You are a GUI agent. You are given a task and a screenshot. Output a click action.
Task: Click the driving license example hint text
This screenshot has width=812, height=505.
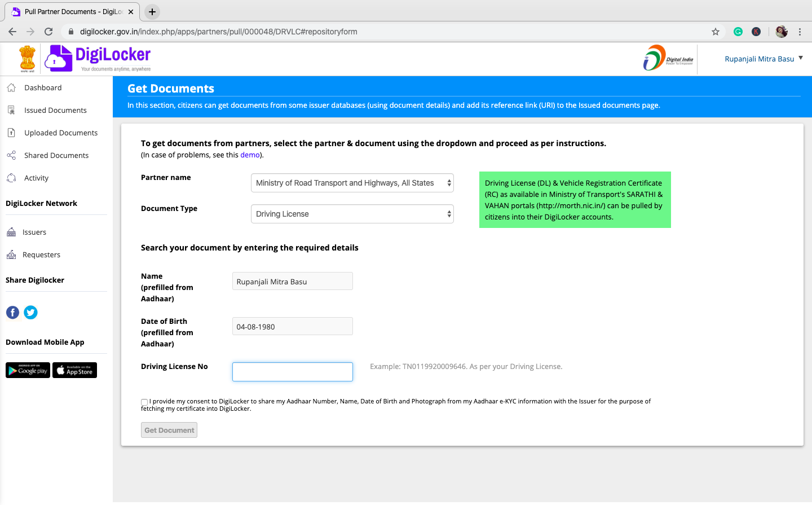point(466,366)
